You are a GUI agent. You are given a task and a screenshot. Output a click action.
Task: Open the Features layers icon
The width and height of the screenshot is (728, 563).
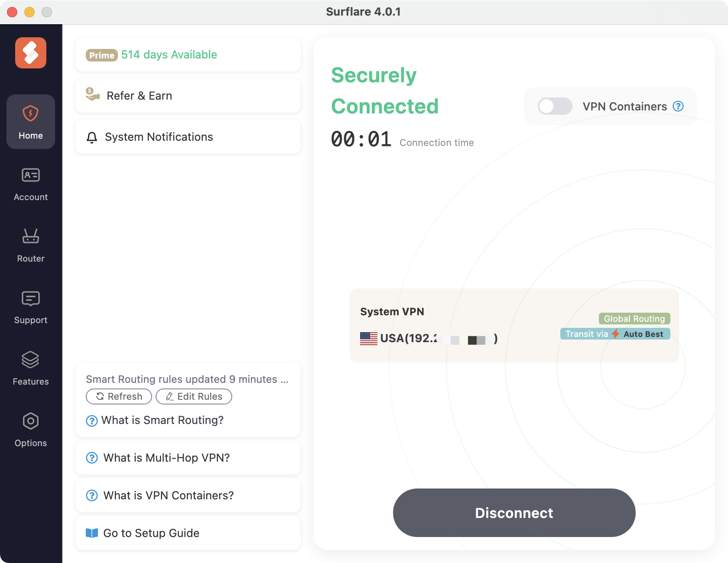(x=31, y=360)
